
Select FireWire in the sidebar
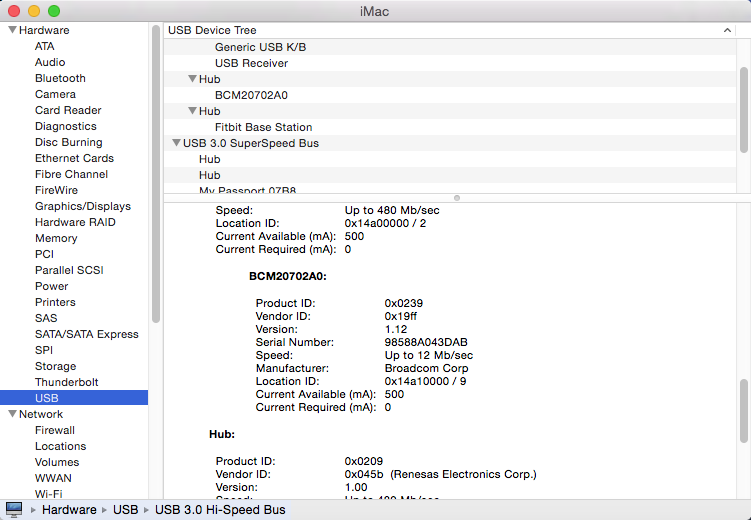tap(56, 190)
